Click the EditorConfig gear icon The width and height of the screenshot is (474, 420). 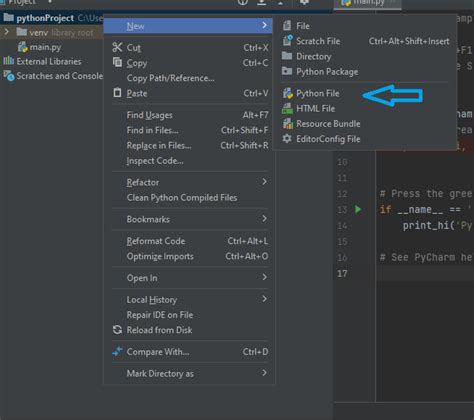[287, 138]
